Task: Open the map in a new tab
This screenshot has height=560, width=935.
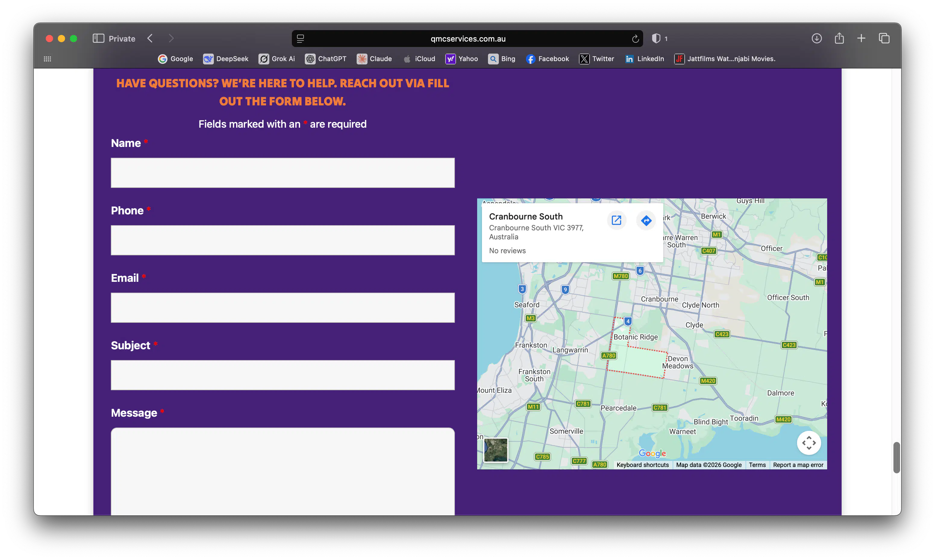Action: click(616, 220)
